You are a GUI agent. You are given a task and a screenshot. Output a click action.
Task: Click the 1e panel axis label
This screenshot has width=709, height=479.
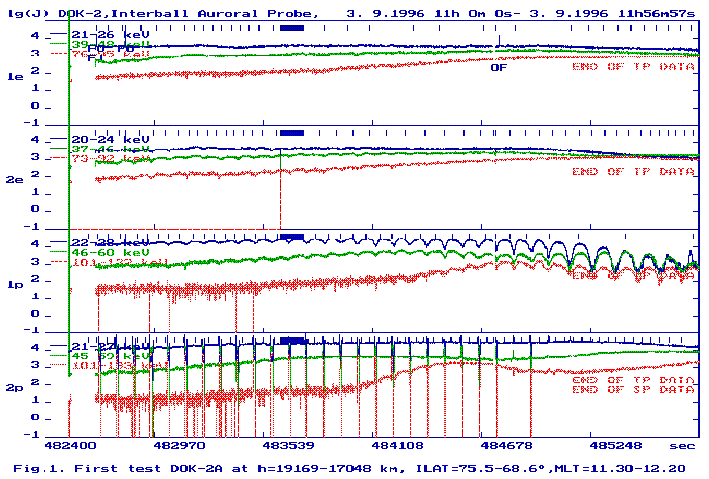15,76
